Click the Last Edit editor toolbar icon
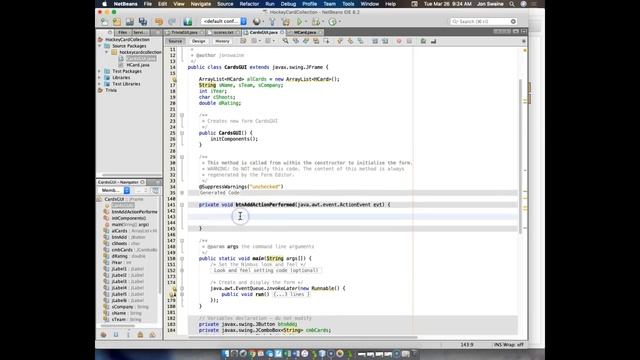 243,41
